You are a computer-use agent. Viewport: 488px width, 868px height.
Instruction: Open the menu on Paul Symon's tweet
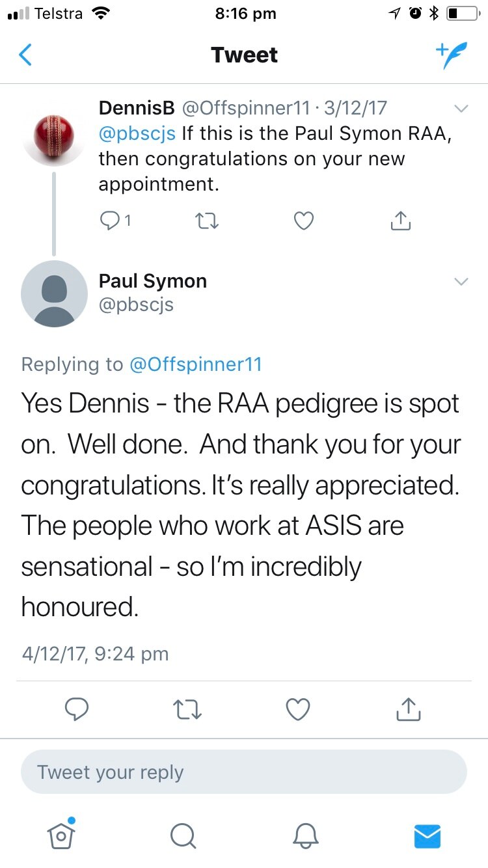pos(461,281)
